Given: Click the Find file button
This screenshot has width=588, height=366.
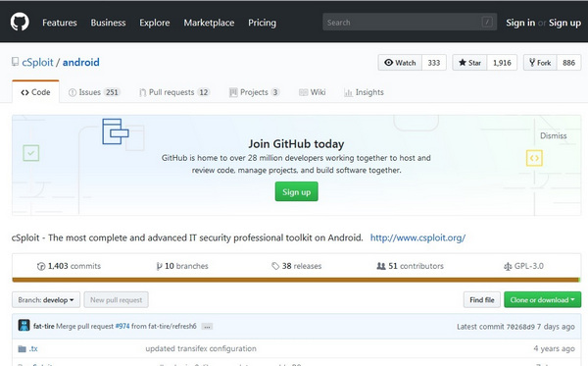Looking at the screenshot, I should 482,300.
